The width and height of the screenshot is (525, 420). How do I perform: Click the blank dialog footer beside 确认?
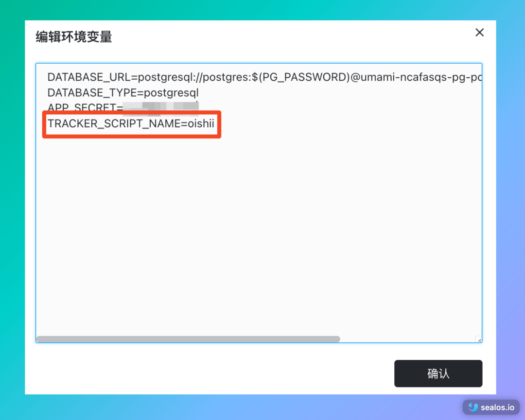pyautogui.click(x=214, y=373)
